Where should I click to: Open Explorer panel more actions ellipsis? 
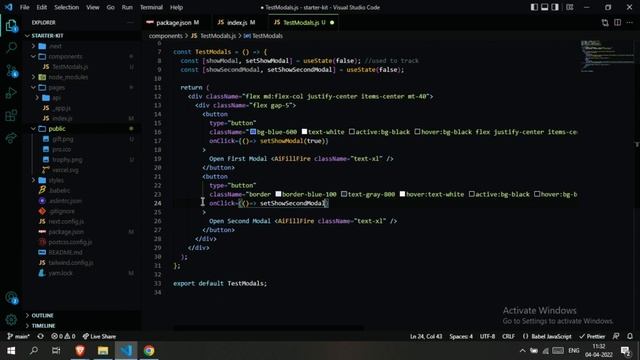[x=131, y=22]
